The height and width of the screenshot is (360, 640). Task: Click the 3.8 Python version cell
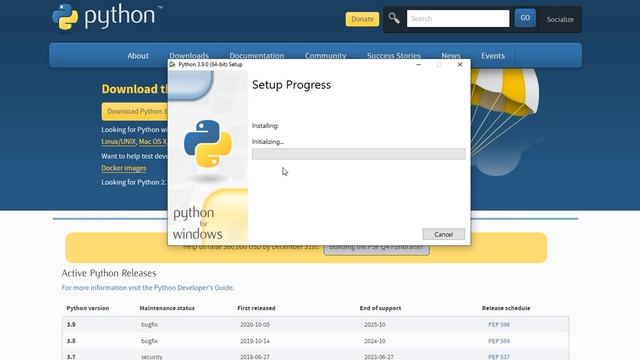point(71,341)
